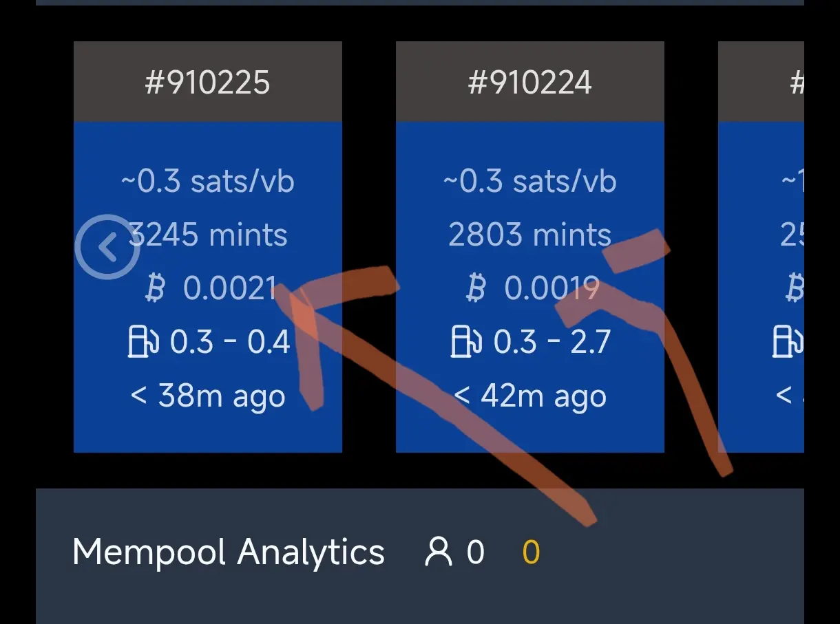Click the gas pump icon in block #910225

(143, 342)
